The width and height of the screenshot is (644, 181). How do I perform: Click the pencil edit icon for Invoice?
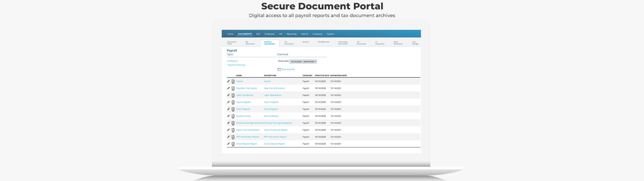point(228,81)
